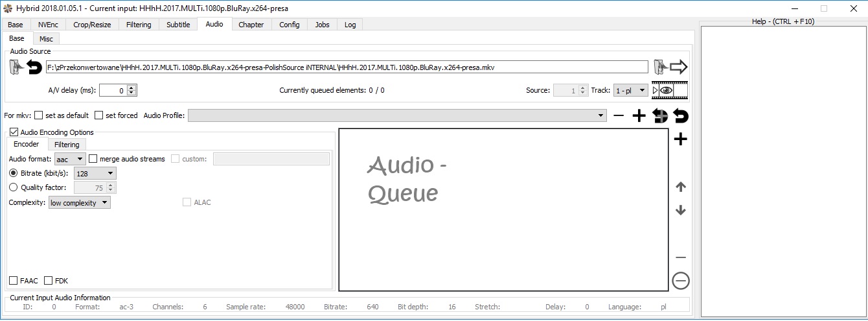Click the audio source file path field
This screenshot has width=868, height=321.
(x=346, y=67)
